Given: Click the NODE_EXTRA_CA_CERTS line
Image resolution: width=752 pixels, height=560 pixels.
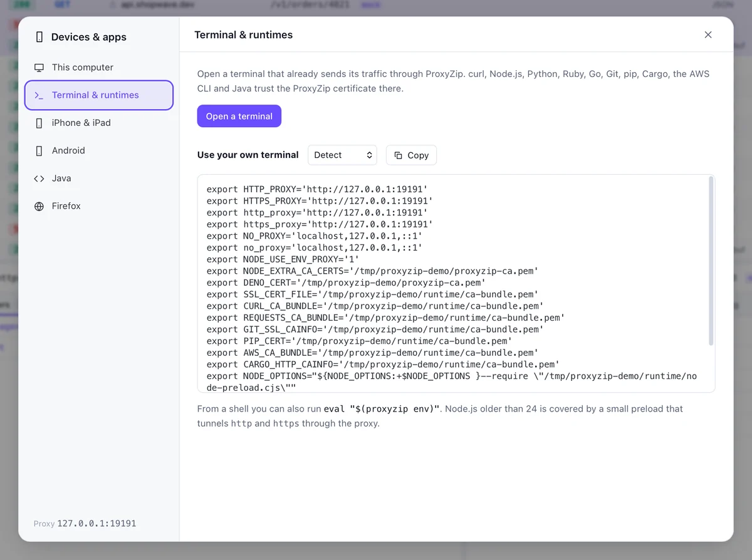Looking at the screenshot, I should click(x=372, y=271).
